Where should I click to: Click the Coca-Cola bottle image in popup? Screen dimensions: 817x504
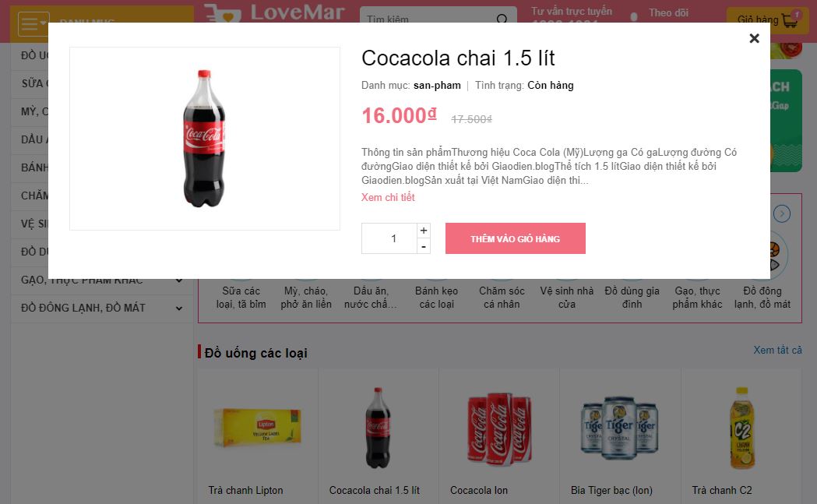pyautogui.click(x=204, y=139)
